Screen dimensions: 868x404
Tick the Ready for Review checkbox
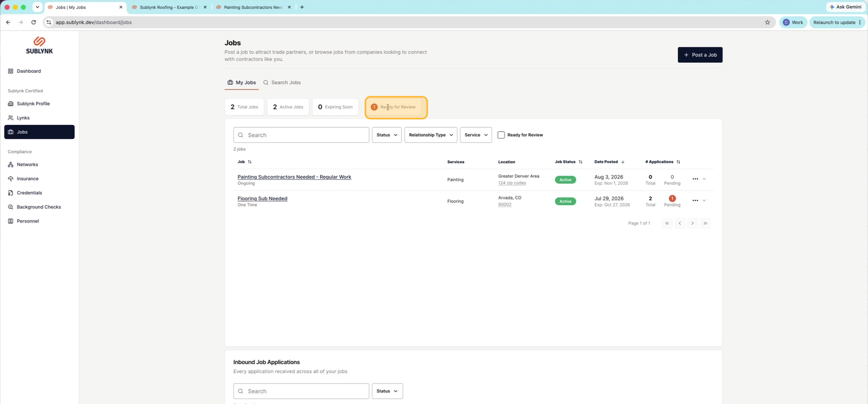501,135
